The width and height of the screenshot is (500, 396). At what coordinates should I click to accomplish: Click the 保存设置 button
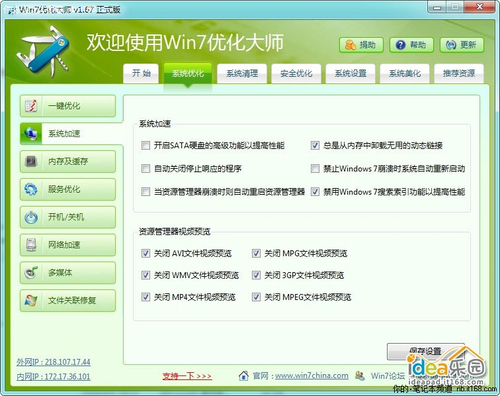(x=425, y=351)
